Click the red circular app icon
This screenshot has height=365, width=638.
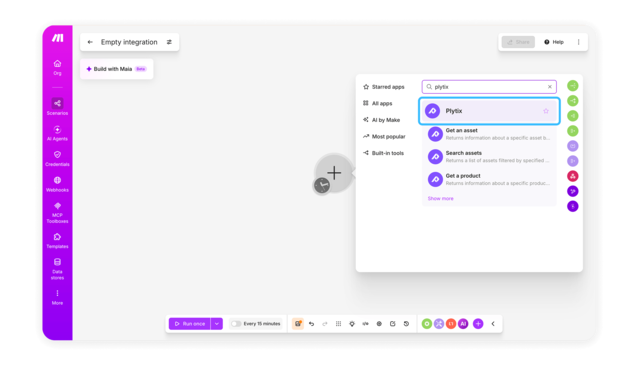(x=572, y=176)
